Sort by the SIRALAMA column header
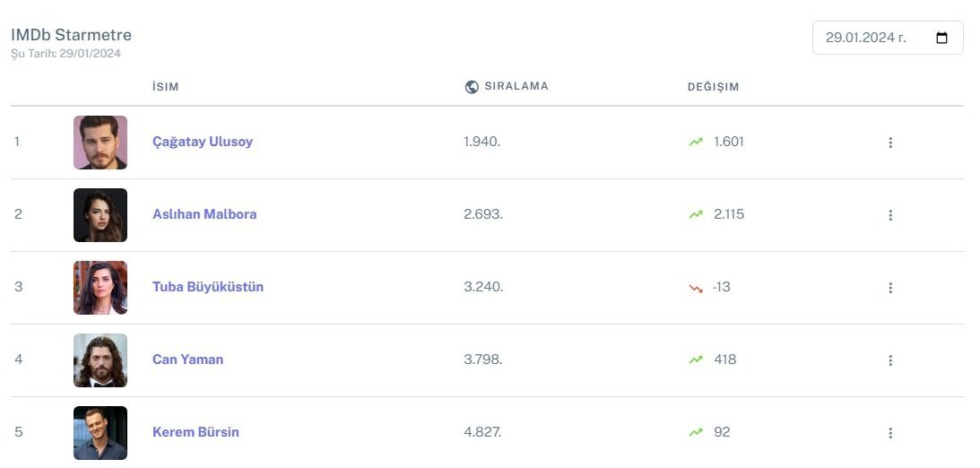 point(516,87)
